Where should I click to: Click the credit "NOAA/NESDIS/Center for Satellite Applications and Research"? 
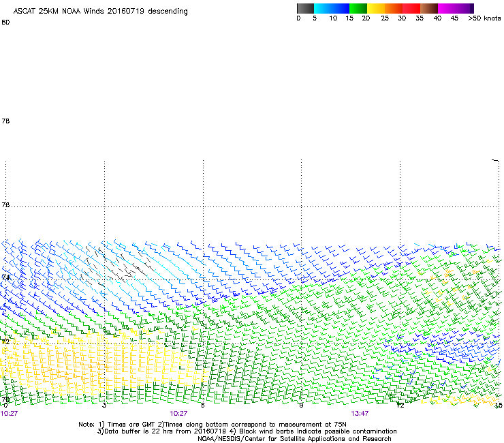point(294,439)
